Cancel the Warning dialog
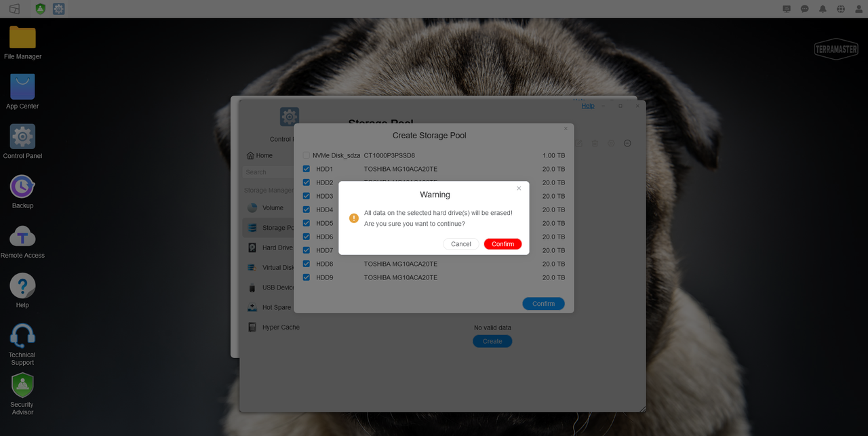The height and width of the screenshot is (436, 868). coord(461,244)
